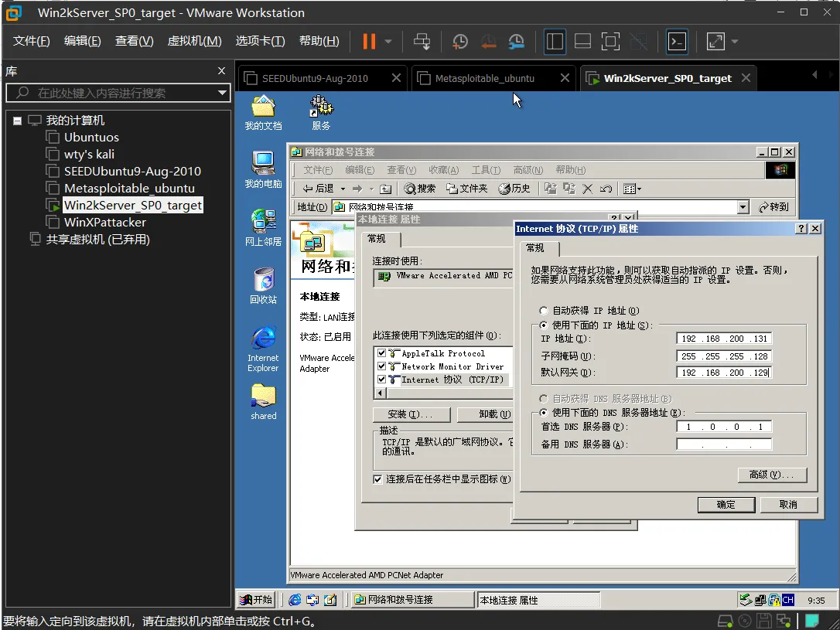Image resolution: width=840 pixels, height=630 pixels.
Task: Click the 后退 back button in explorer
Action: (318, 189)
